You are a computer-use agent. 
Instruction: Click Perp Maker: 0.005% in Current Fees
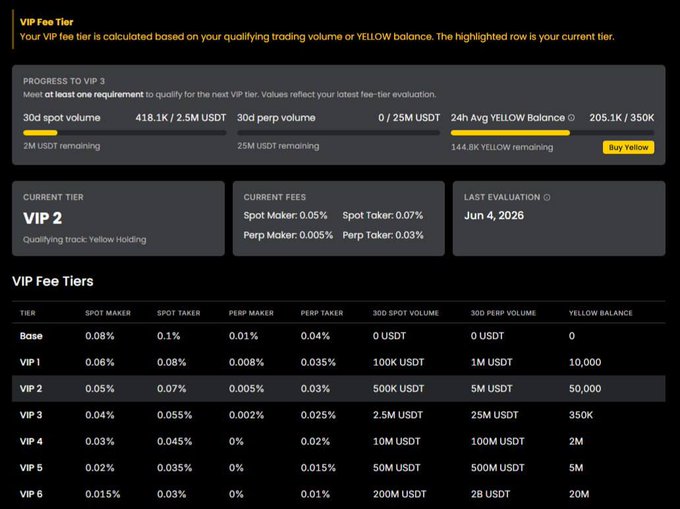point(288,235)
